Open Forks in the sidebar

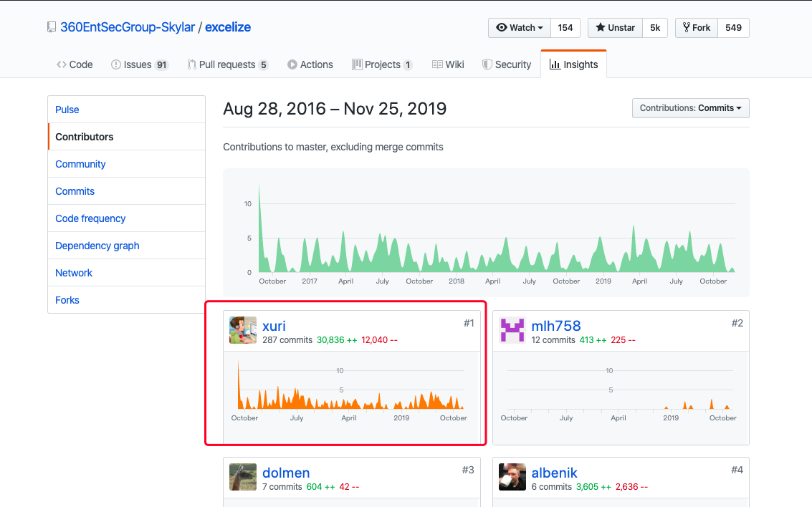(126, 300)
